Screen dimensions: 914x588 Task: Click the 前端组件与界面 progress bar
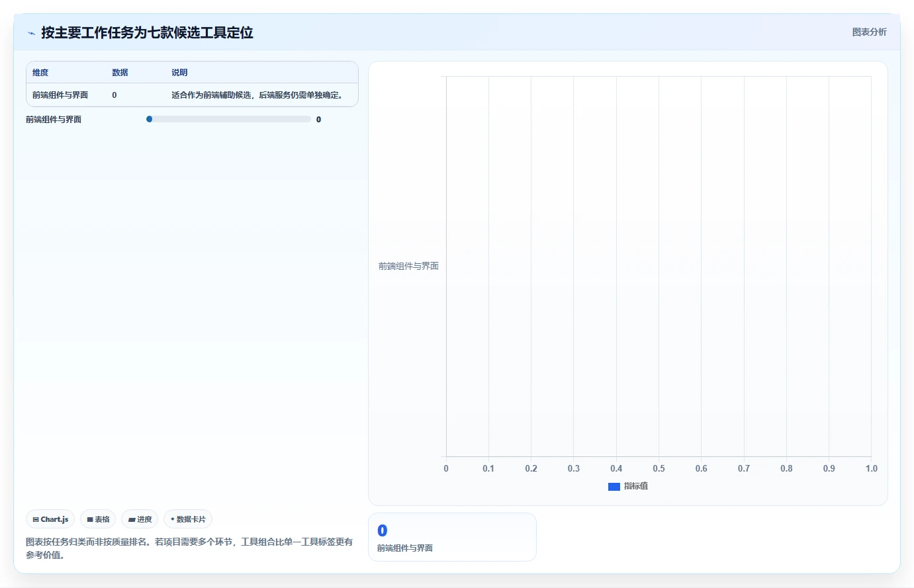tap(228, 119)
